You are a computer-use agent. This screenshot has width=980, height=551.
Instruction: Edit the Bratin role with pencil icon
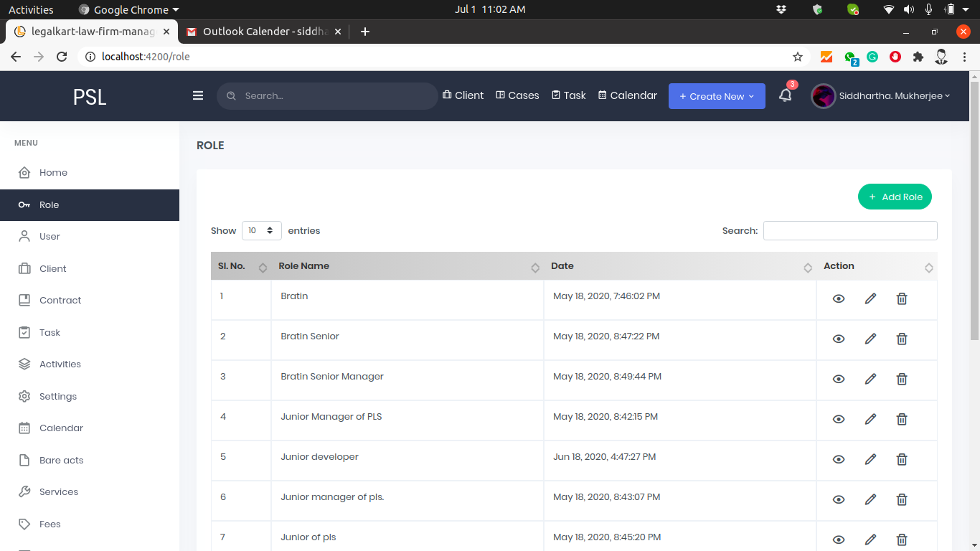tap(870, 298)
